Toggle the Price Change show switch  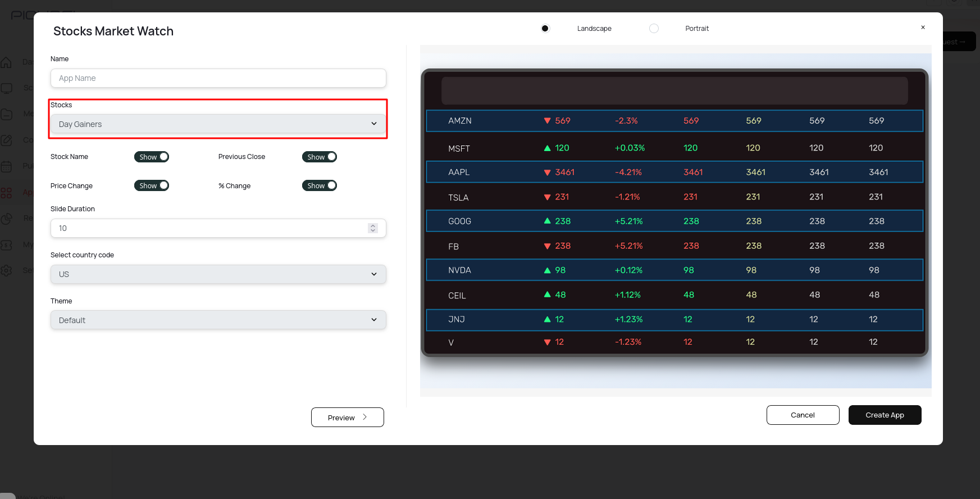click(x=152, y=185)
